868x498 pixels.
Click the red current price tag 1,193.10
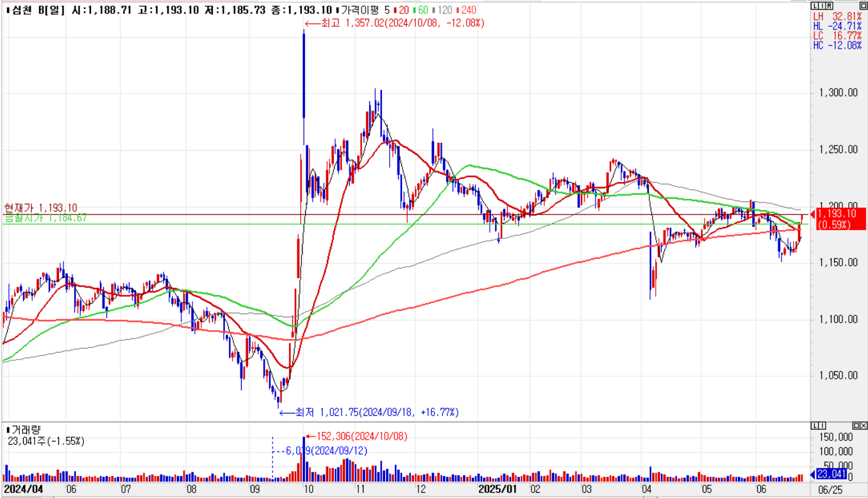coord(840,219)
